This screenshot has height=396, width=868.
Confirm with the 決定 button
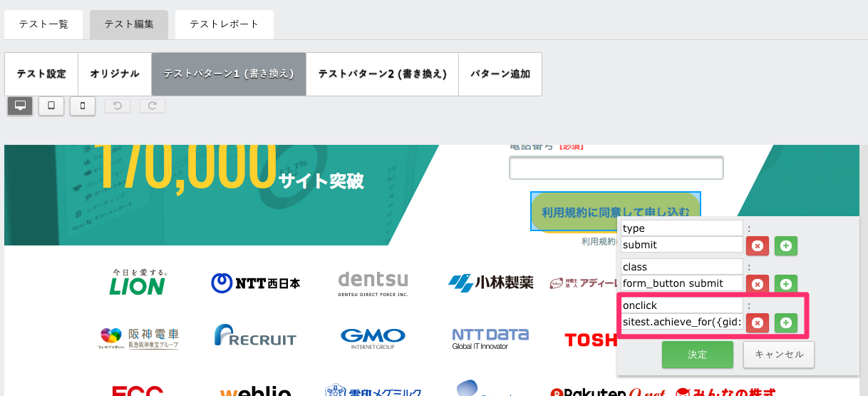coord(698,355)
